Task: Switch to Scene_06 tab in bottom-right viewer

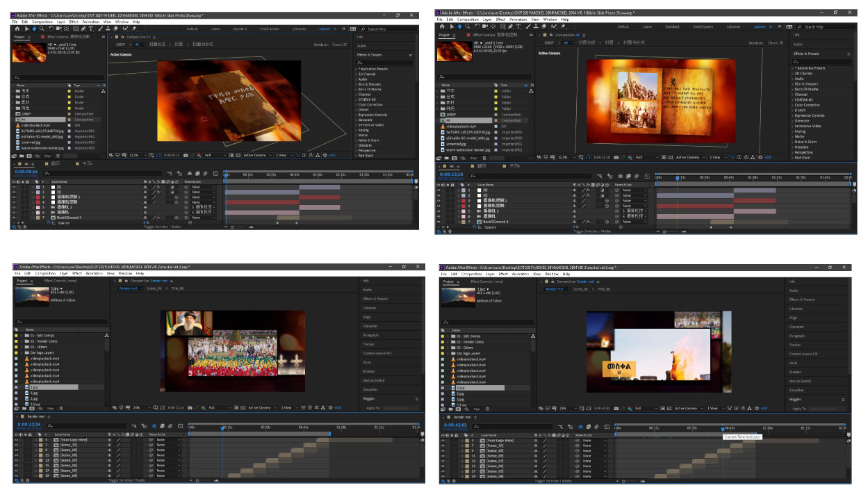Action: (x=582, y=288)
